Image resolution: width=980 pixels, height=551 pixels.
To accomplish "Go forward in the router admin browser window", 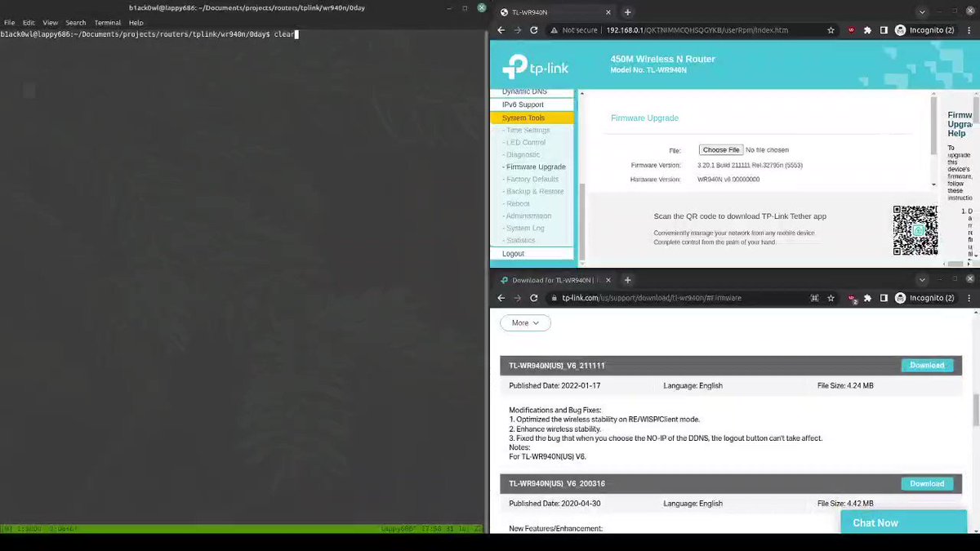I will coord(518,30).
